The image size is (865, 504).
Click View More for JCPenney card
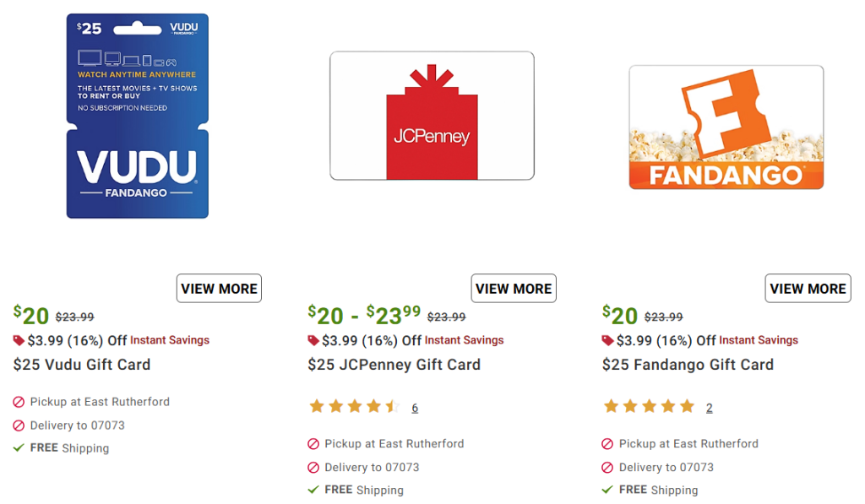pos(514,289)
